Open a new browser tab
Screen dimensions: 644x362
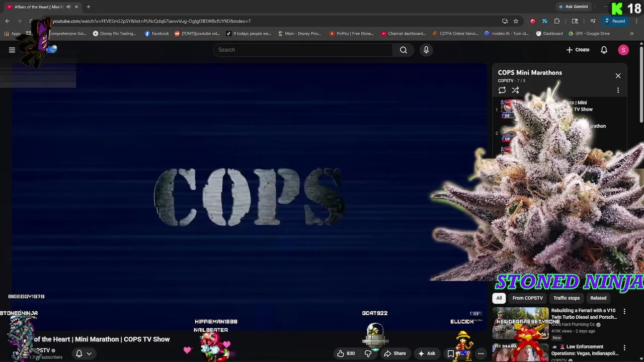(x=89, y=7)
